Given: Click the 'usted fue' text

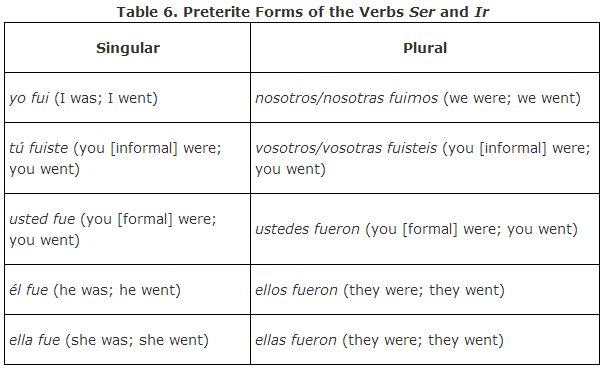Looking at the screenshot, I should [42, 219].
